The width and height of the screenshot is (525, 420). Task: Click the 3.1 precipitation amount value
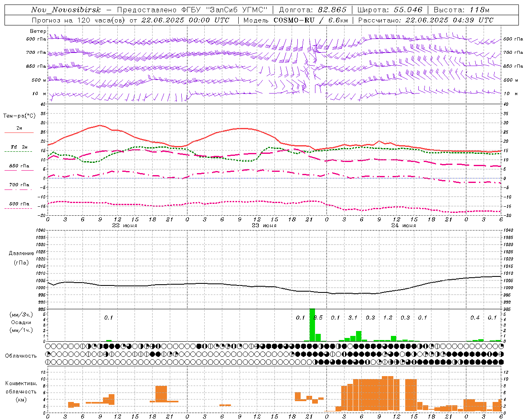click(x=353, y=317)
